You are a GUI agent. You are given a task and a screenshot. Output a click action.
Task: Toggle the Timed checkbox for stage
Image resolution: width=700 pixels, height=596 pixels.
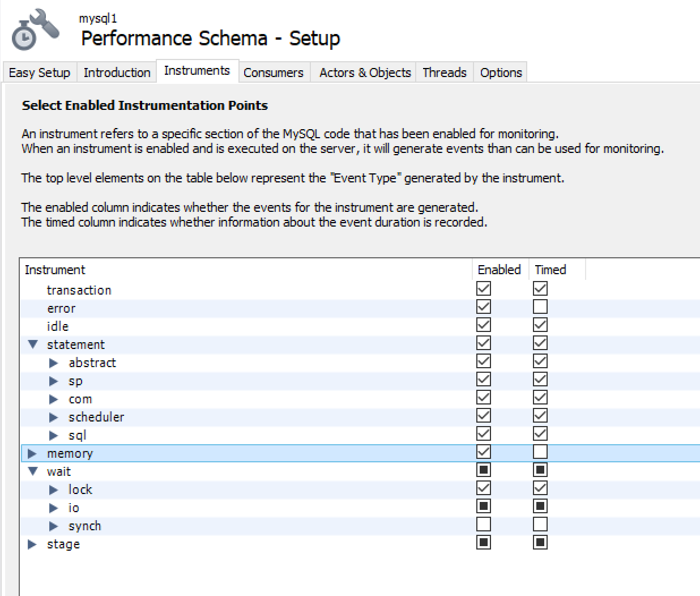click(540, 542)
